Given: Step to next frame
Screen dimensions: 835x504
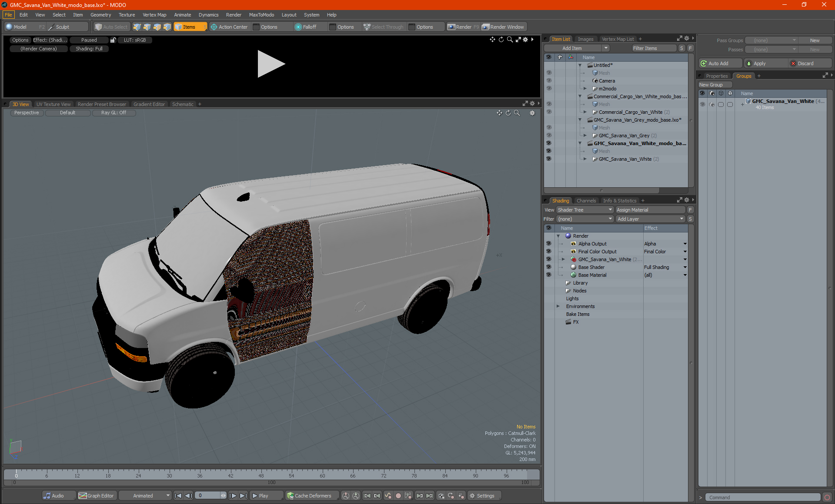Looking at the screenshot, I should click(233, 496).
